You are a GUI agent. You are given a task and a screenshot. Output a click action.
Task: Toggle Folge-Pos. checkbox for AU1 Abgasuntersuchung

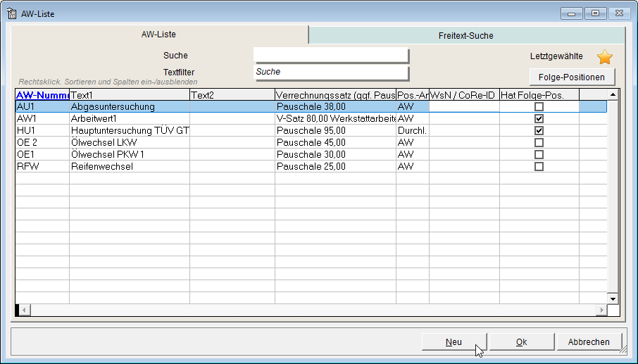[539, 106]
